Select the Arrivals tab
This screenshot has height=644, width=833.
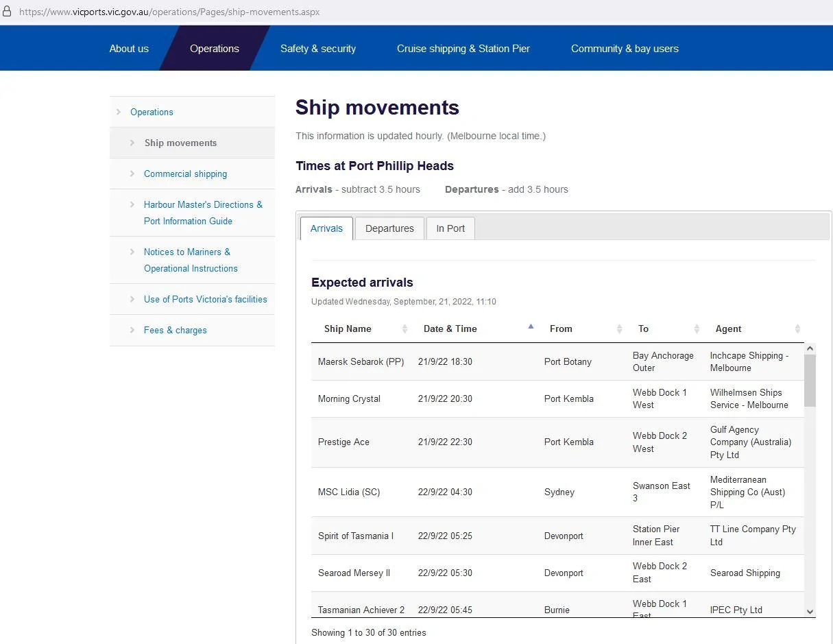[x=326, y=228]
